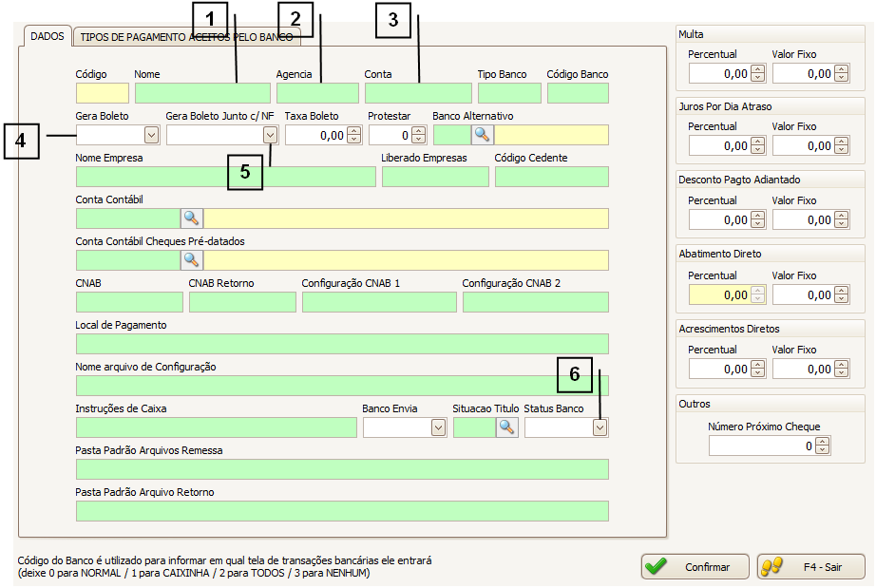Expand the Banco Envia combo box
The image size is (876, 588).
[438, 427]
